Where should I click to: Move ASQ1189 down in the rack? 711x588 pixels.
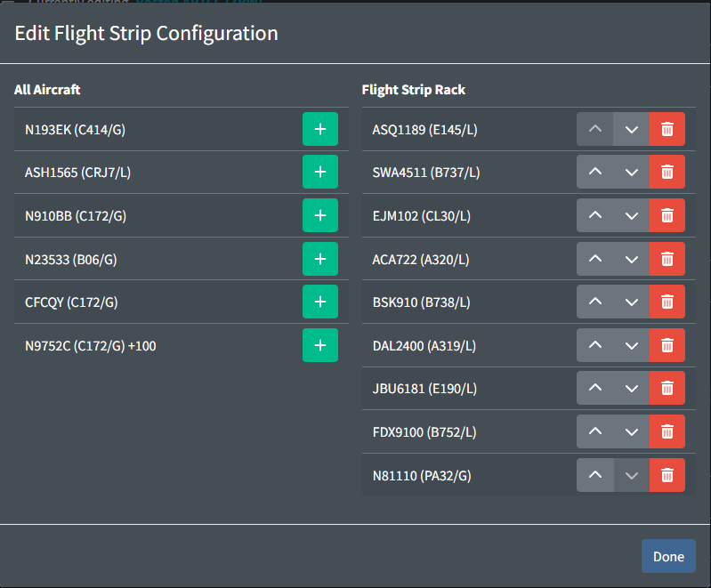[632, 129]
